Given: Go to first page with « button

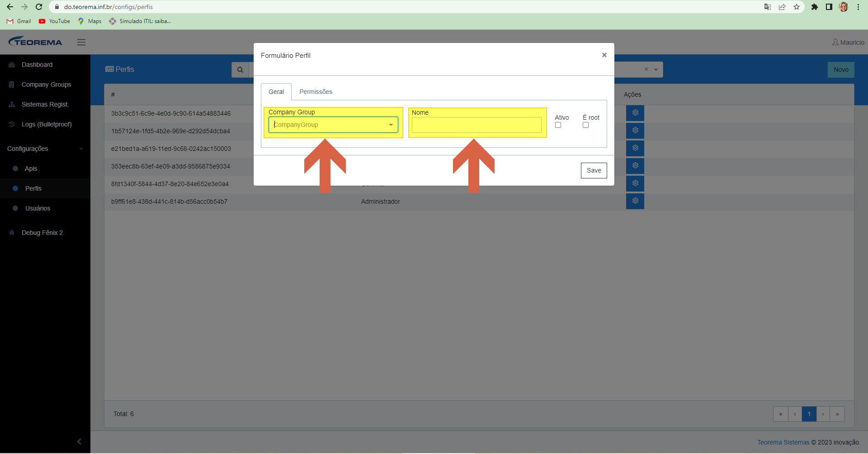Looking at the screenshot, I should 781,414.
